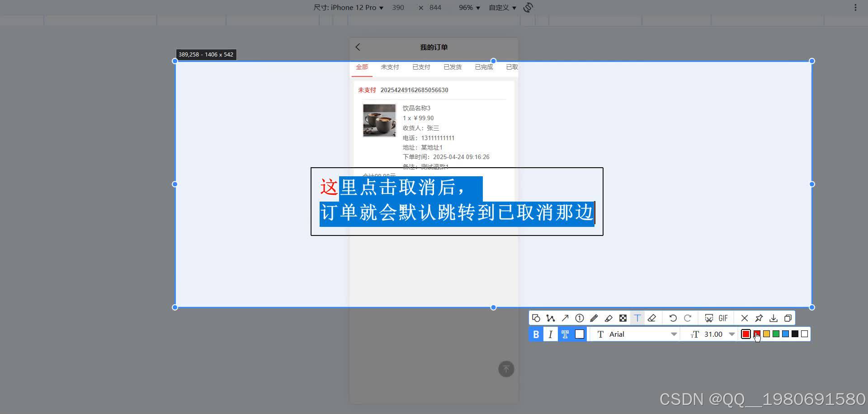868x414 pixels.
Task: Select the Mosaic tool
Action: tap(623, 318)
